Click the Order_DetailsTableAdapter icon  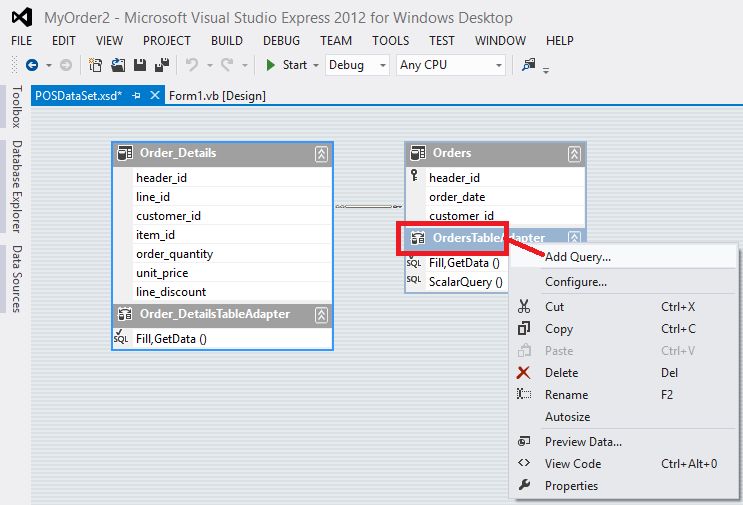[125, 314]
